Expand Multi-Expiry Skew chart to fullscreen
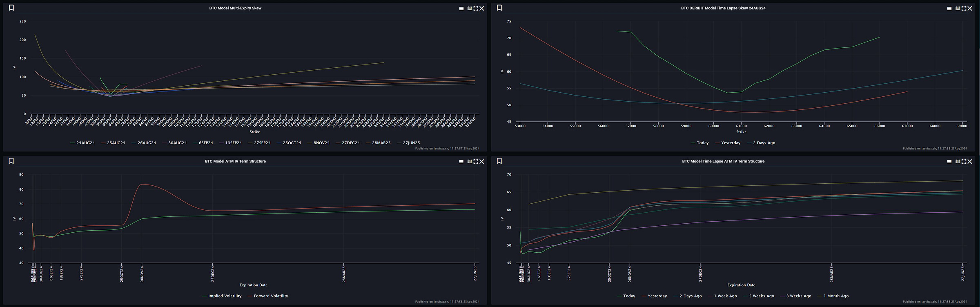This screenshot has height=307, width=980. coord(476,9)
